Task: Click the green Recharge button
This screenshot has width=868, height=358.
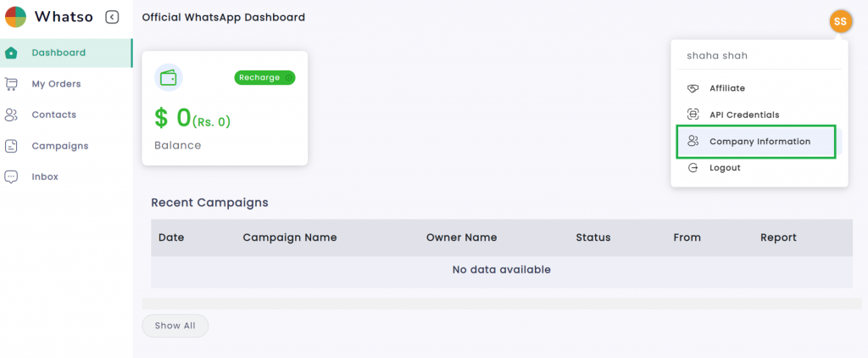Action: (x=264, y=77)
